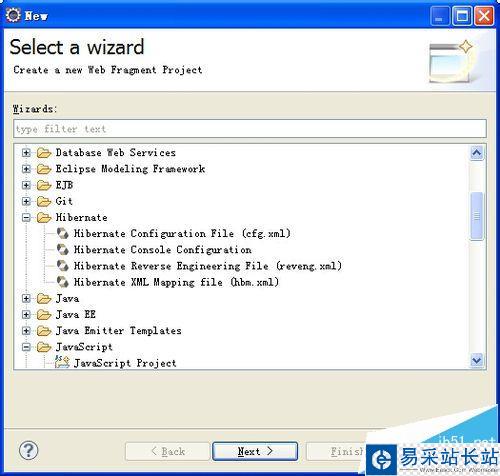Click the JavaScript folder icon
The image size is (500, 476).
(44, 347)
